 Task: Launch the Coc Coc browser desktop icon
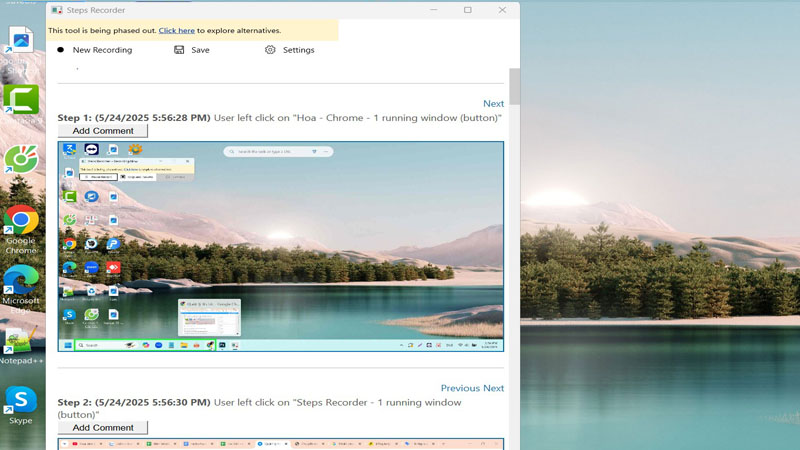point(21,159)
